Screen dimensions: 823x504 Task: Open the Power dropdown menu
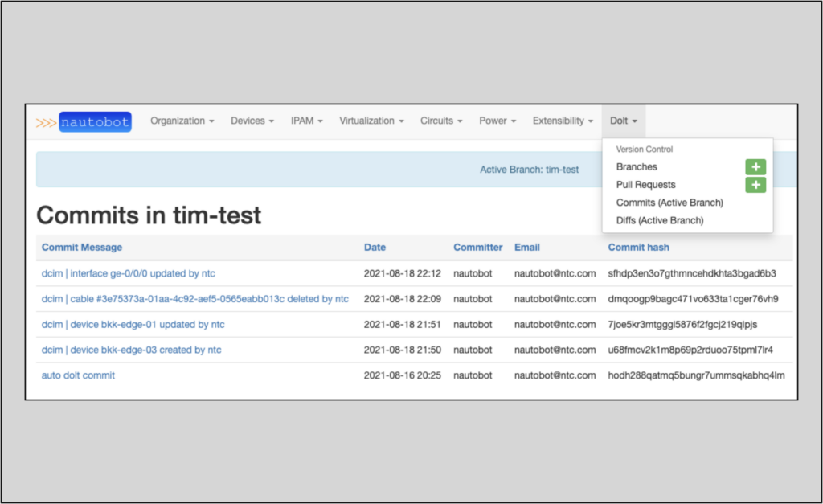[497, 121]
